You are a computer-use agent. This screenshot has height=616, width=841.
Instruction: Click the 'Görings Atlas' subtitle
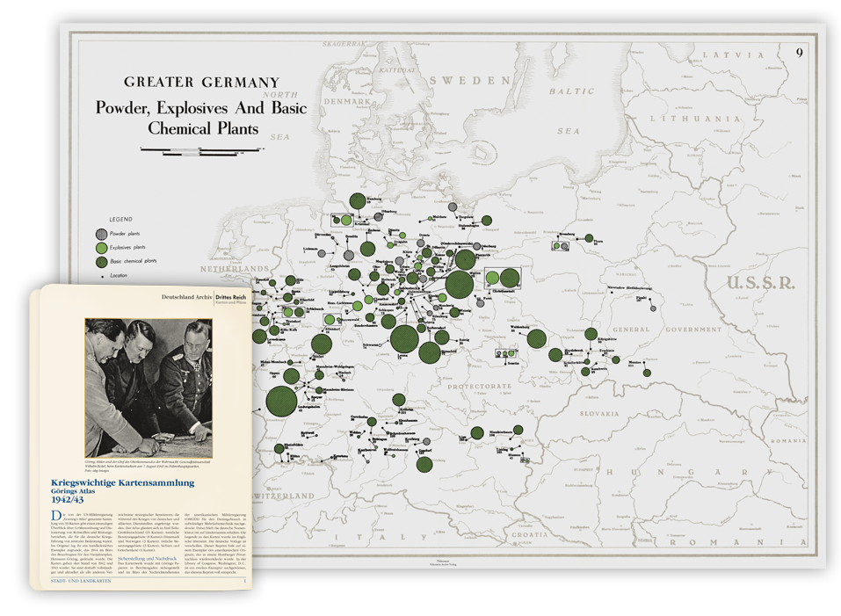(73, 491)
